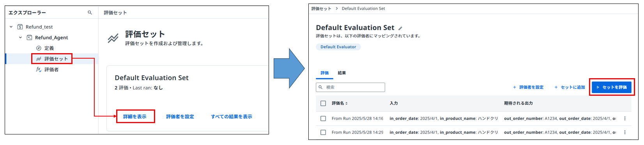Image resolution: width=644 pixels, height=145 pixels.
Task: Click the Refund_Agent agent icon in the tree
Action: 29,38
